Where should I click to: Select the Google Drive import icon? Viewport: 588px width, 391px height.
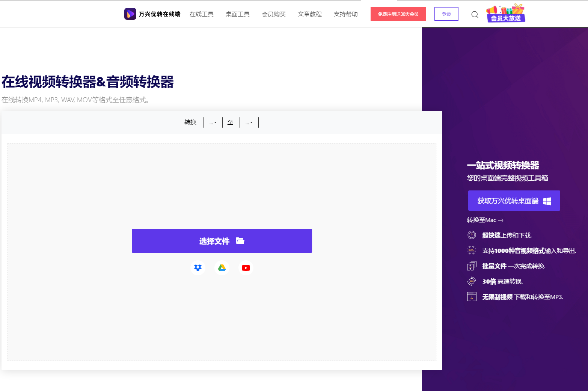tap(222, 267)
